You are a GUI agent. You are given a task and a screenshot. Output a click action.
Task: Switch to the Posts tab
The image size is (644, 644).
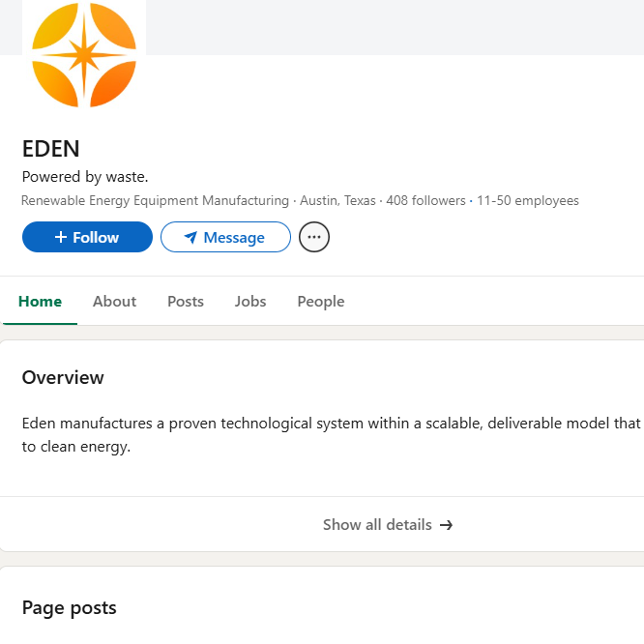[186, 302]
